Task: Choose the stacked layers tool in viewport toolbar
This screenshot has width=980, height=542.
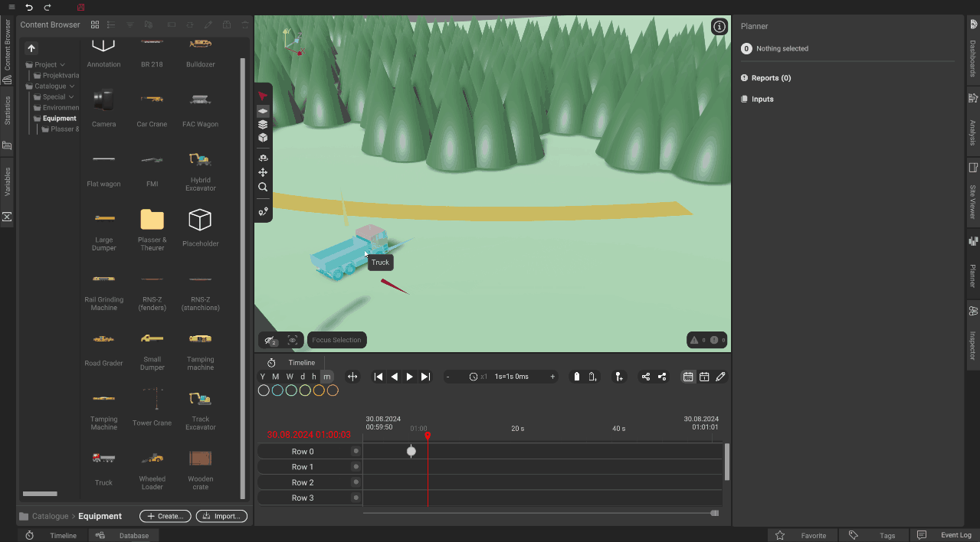Action: tap(263, 124)
